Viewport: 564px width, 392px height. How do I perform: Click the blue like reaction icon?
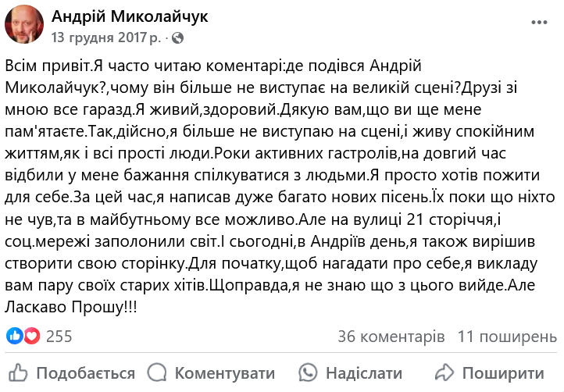(x=16, y=337)
